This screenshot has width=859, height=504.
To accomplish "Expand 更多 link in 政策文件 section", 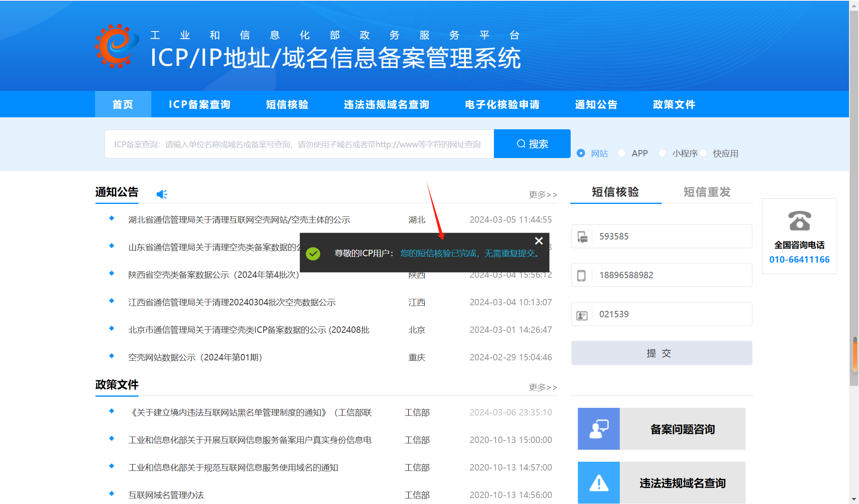I will point(542,387).
